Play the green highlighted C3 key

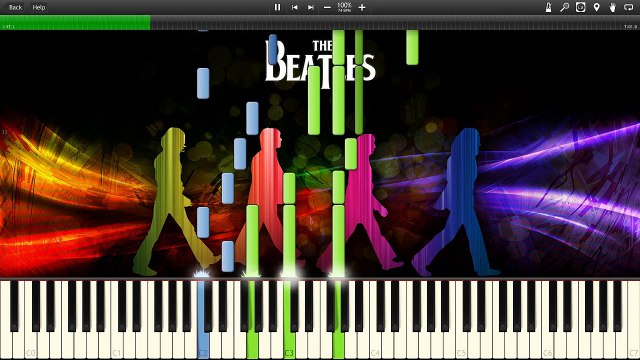[x=289, y=320]
